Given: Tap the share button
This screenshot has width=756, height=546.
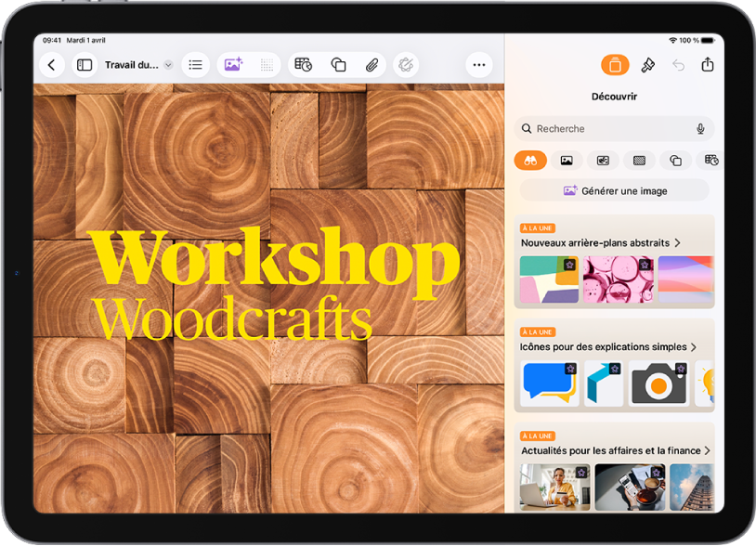Looking at the screenshot, I should 708,64.
